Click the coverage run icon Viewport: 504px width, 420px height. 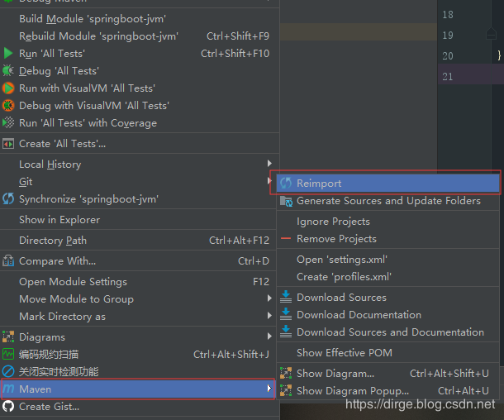click(x=8, y=123)
